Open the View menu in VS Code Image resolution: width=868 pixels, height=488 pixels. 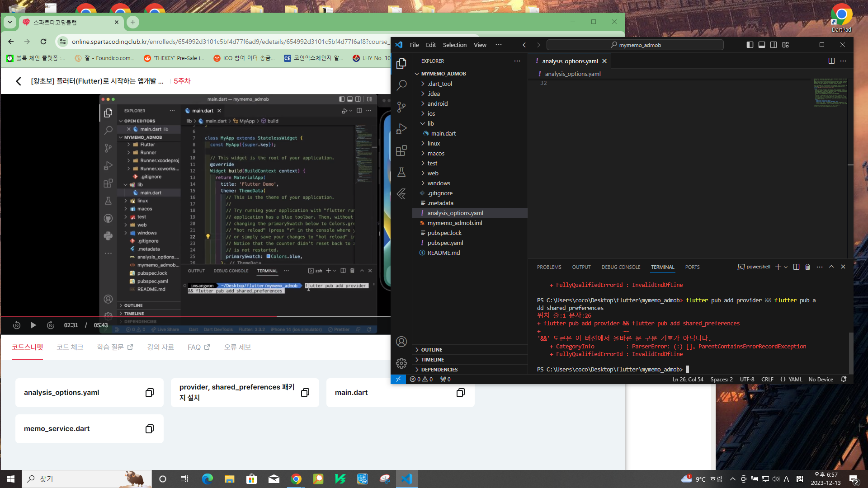tap(480, 45)
